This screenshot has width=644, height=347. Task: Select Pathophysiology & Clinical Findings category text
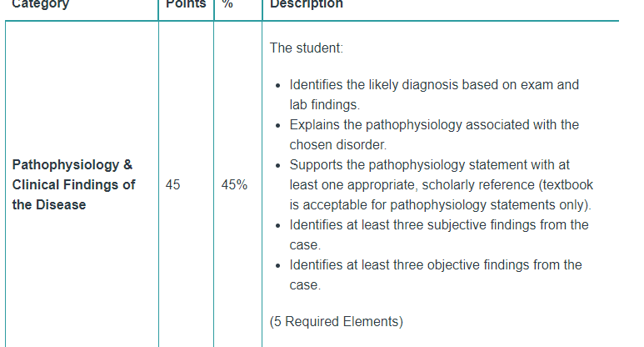click(x=73, y=184)
